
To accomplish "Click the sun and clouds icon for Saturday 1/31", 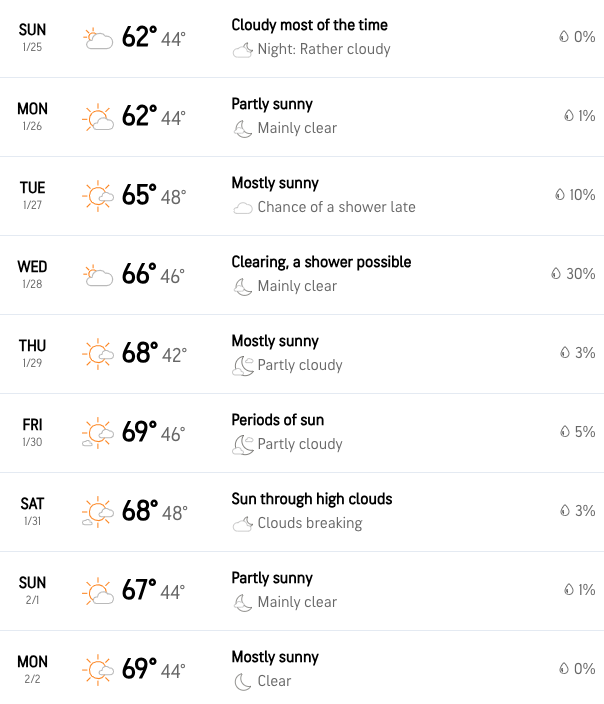I will pyautogui.click(x=98, y=512).
